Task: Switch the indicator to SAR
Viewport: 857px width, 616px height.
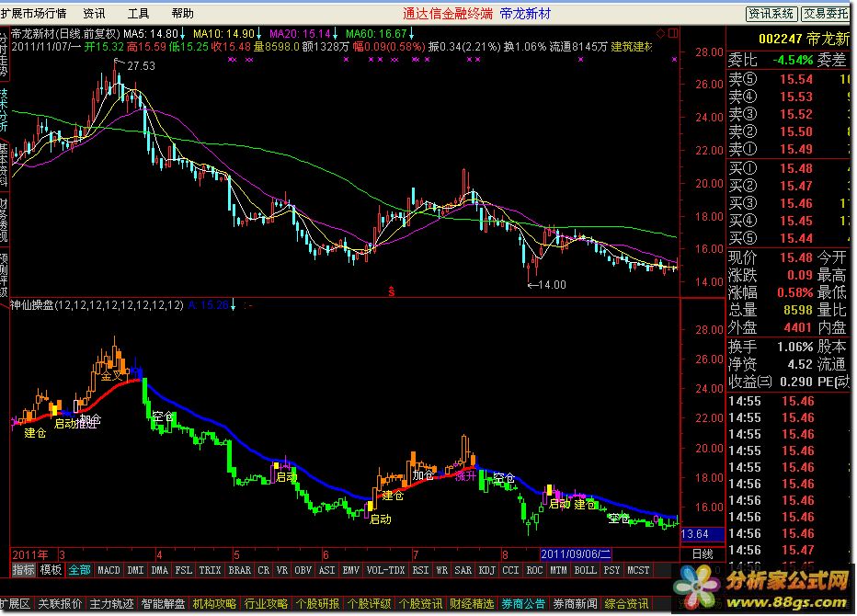Action: [x=463, y=570]
